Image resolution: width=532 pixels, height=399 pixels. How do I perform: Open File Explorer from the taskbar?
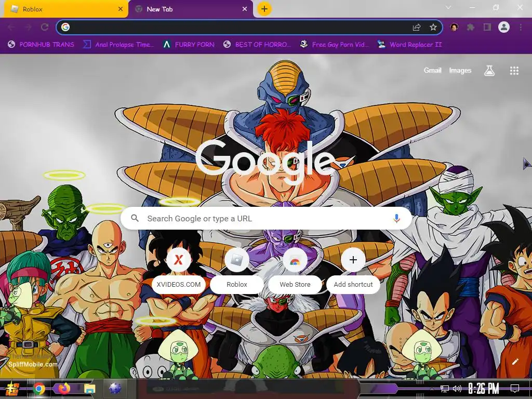pyautogui.click(x=90, y=389)
